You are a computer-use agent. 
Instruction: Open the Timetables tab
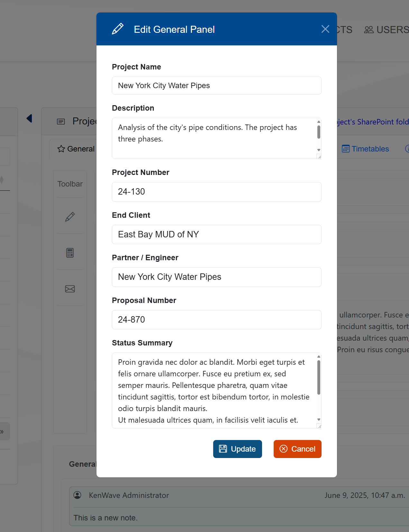coord(370,149)
